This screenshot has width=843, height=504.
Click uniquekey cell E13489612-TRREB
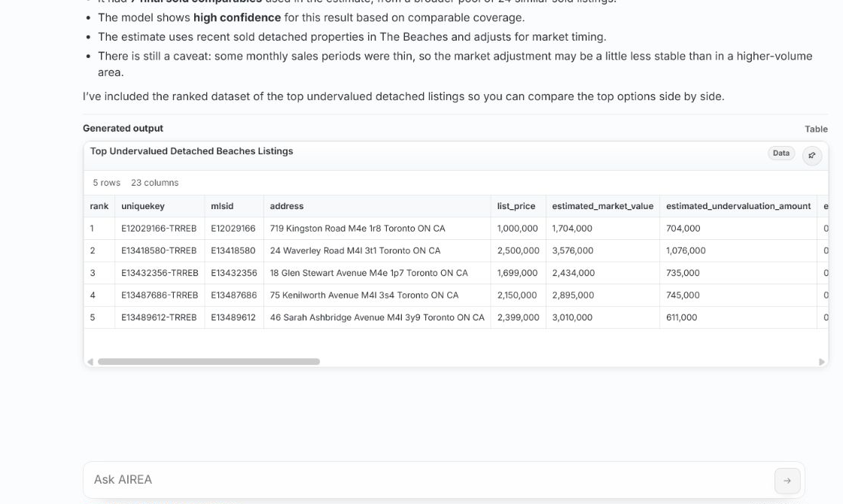point(160,317)
